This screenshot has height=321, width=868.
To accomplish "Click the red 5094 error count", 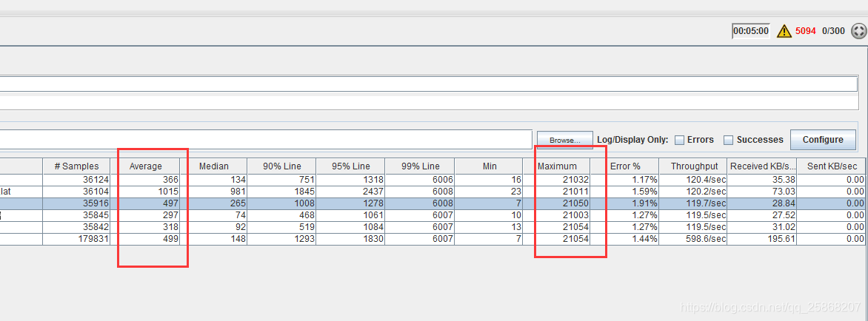I will [806, 31].
